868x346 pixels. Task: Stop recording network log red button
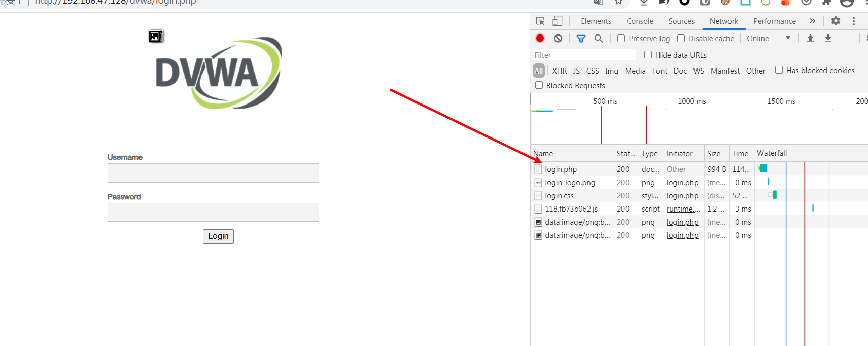[540, 38]
